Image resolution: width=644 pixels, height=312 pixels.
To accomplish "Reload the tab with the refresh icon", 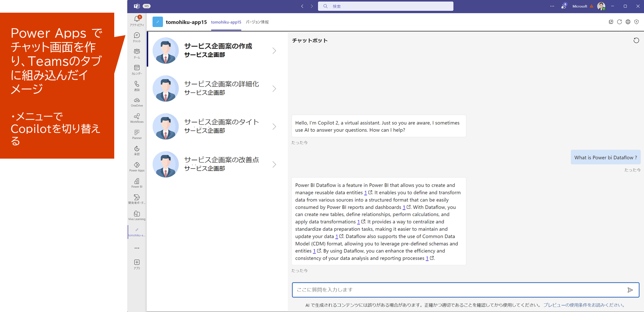I will [x=619, y=22].
